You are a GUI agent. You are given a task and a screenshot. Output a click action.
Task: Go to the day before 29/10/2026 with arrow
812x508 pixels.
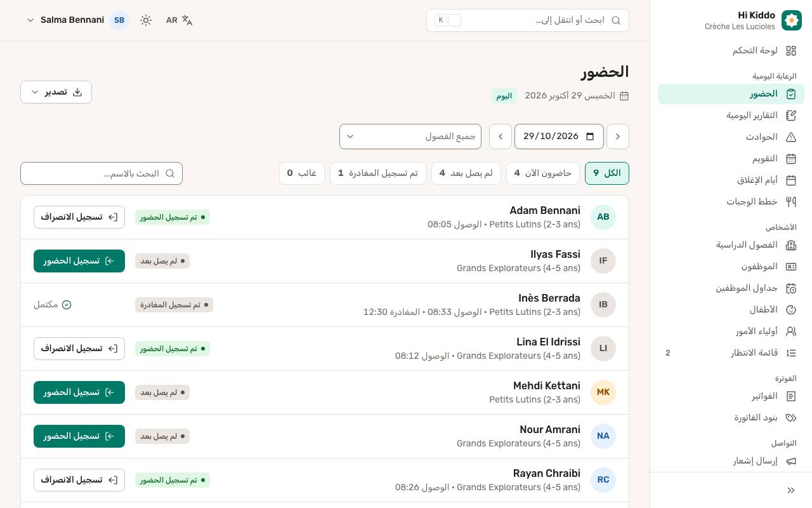tap(618, 137)
